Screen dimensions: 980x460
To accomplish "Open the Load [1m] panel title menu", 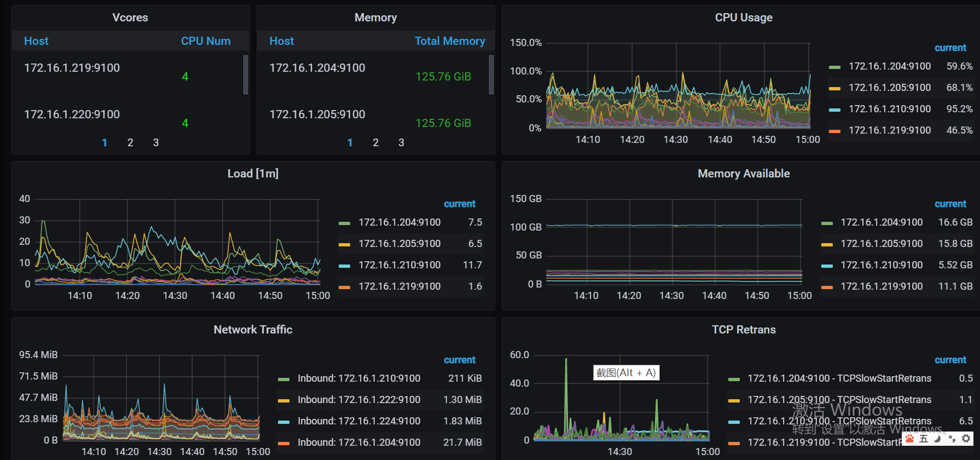I will 253,174.
